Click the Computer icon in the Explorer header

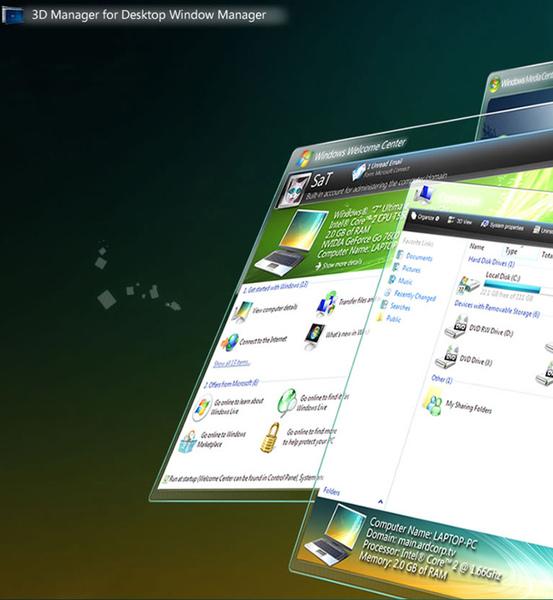point(424,194)
